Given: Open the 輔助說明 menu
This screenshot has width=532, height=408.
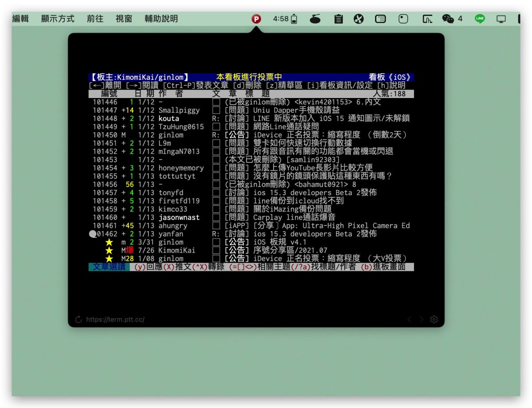Looking at the screenshot, I should click(161, 19).
